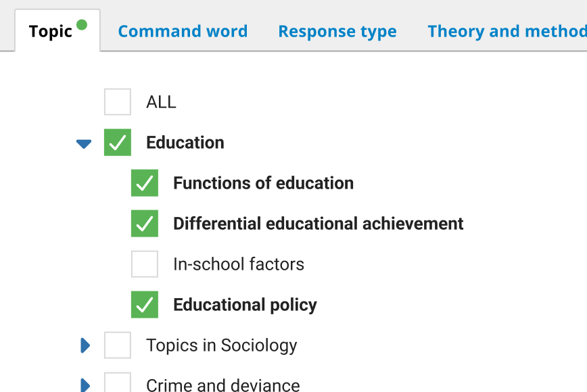587x392 pixels.
Task: Expand the Topics in Sociology section
Action: point(85,345)
